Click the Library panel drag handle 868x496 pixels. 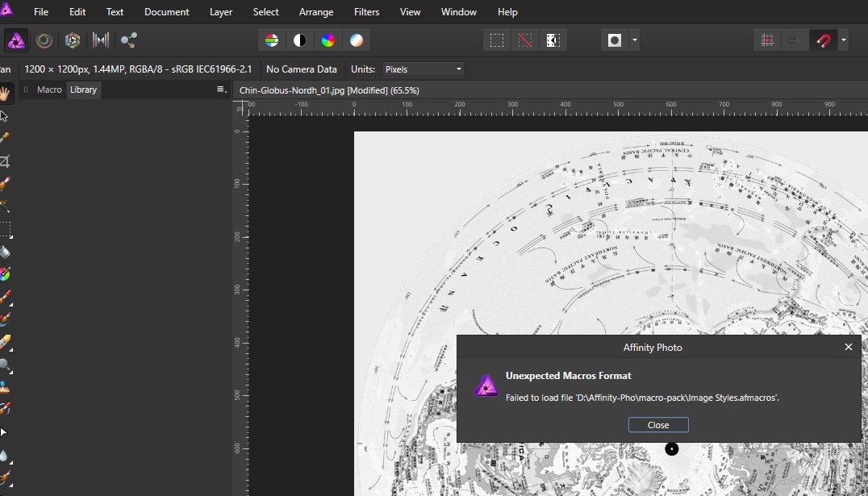click(26, 90)
